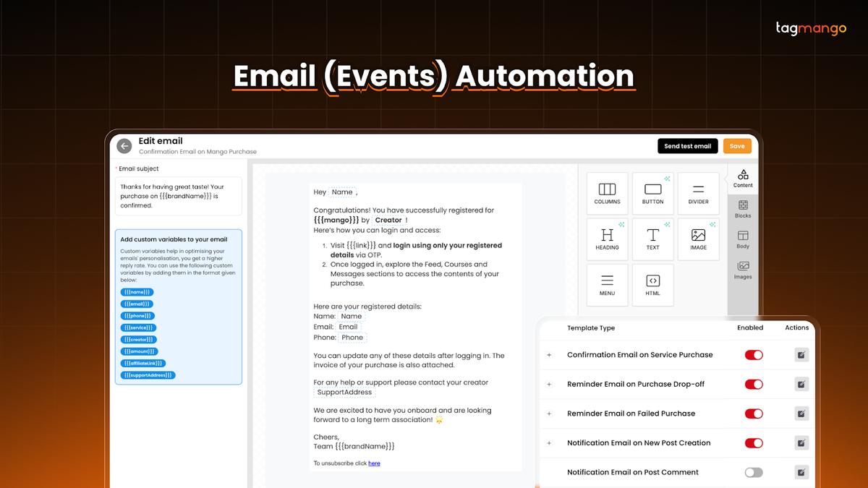Select the Columns content block

click(x=607, y=192)
